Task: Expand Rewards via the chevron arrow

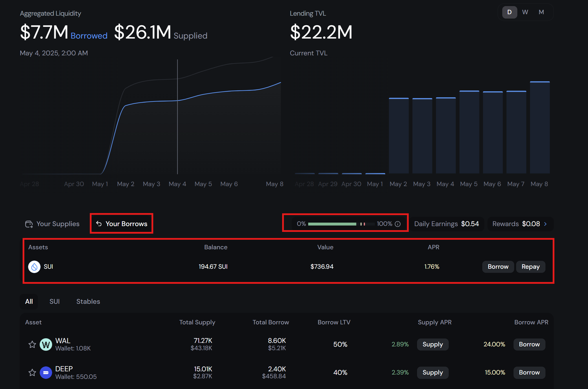Action: (545, 224)
